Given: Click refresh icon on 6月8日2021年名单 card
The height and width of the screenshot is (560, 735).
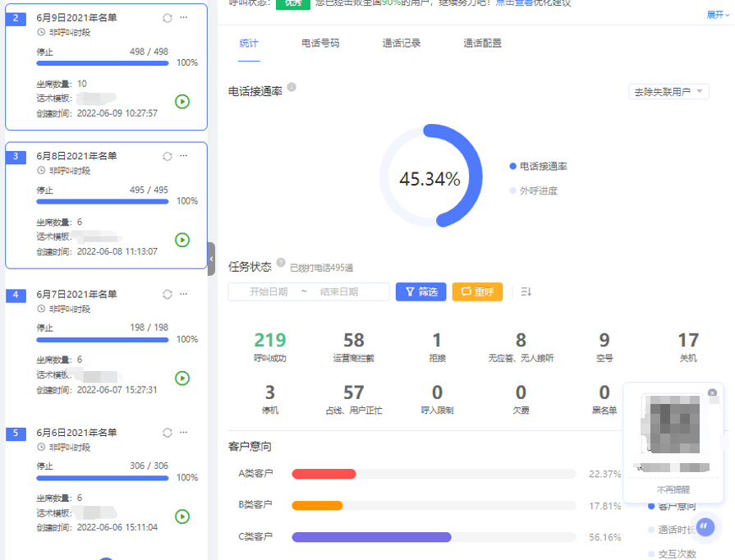Looking at the screenshot, I should [168, 156].
